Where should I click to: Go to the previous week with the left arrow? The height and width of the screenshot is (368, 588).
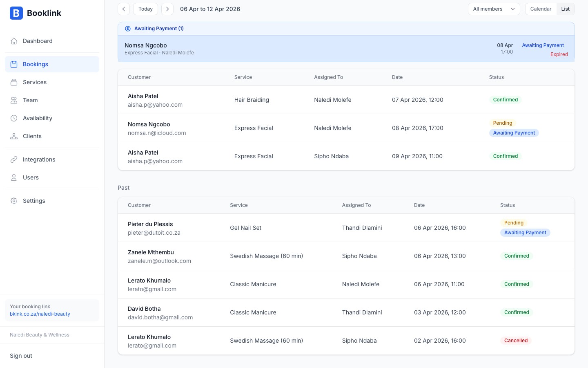tap(124, 9)
